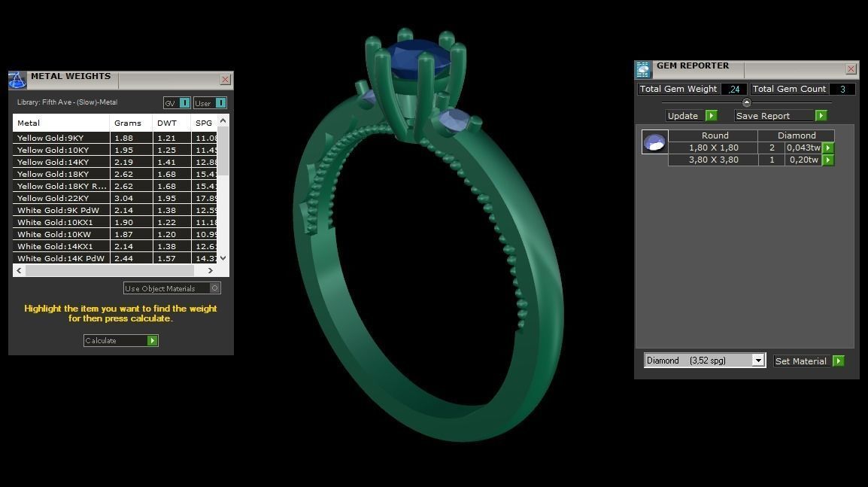Image resolution: width=868 pixels, height=487 pixels.
Task: Select the White Gold:10KW row
Action: click(115, 234)
